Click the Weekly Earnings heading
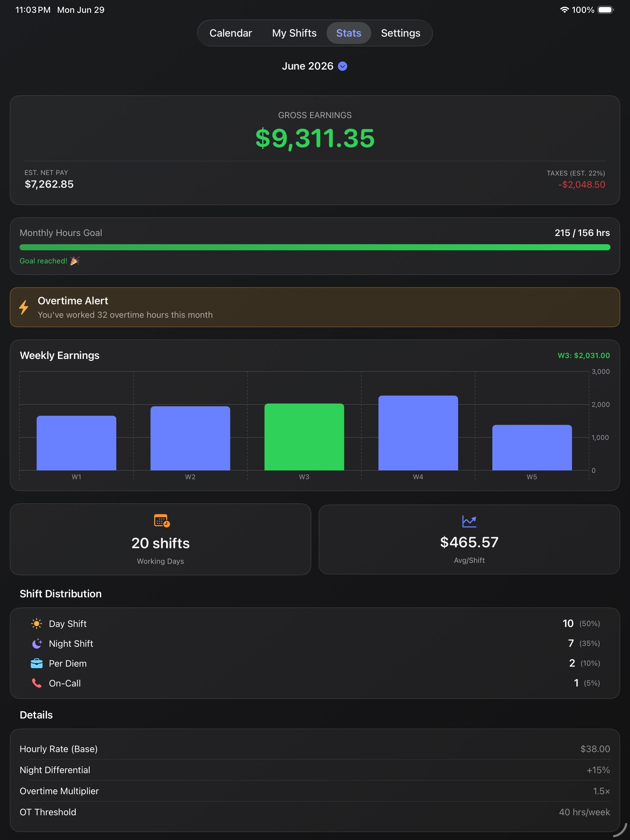Viewport: 630px width, 840px height. coord(60,355)
